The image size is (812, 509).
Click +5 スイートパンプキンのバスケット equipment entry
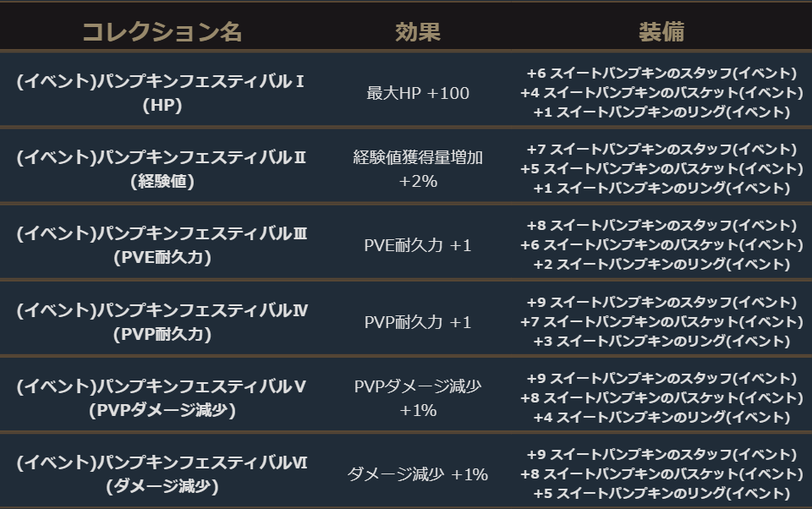[661, 168]
